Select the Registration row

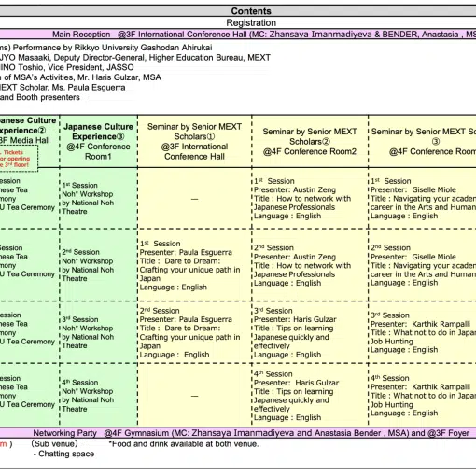pos(238,22)
